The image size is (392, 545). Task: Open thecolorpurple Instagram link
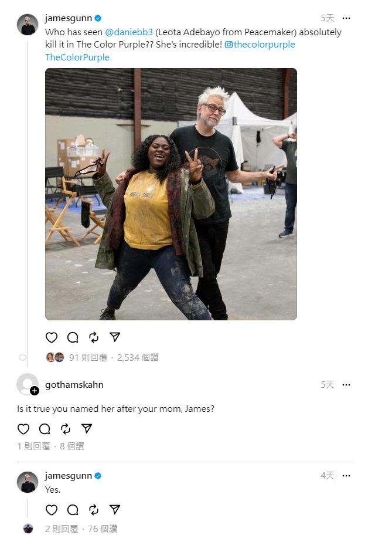tap(260, 45)
